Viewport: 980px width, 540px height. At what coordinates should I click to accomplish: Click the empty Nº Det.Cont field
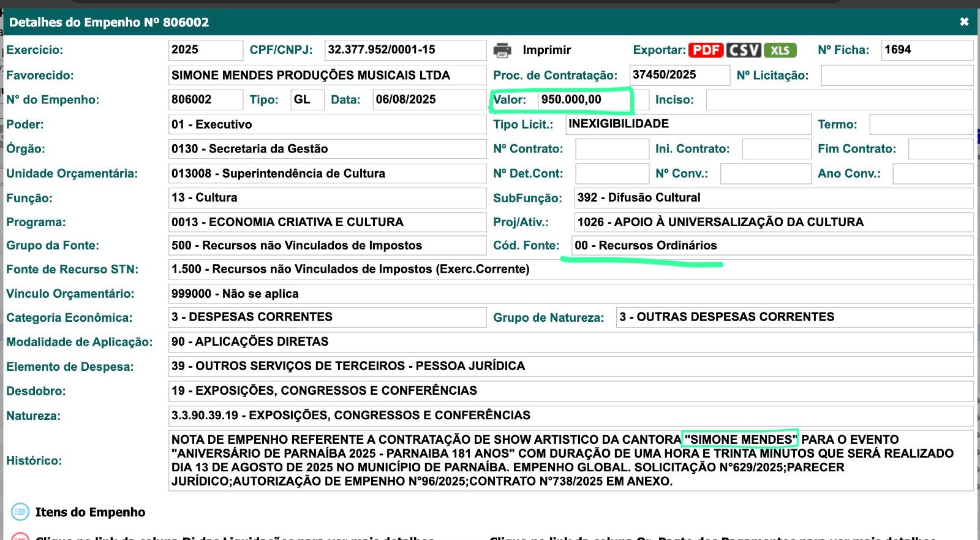point(612,173)
